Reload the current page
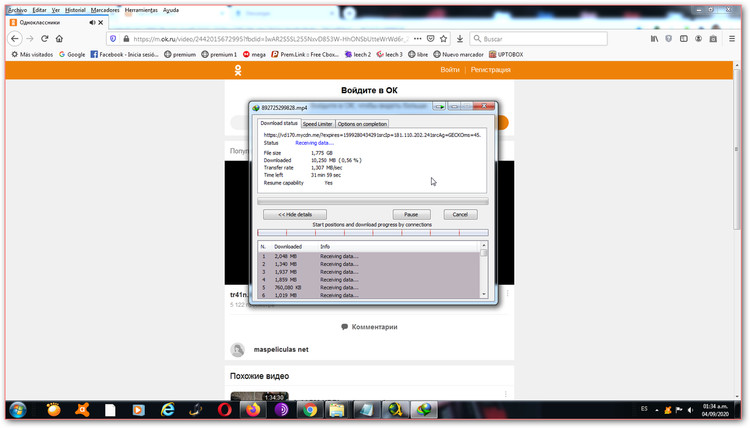Image resolution: width=750 pixels, height=428 pixels. pos(44,39)
